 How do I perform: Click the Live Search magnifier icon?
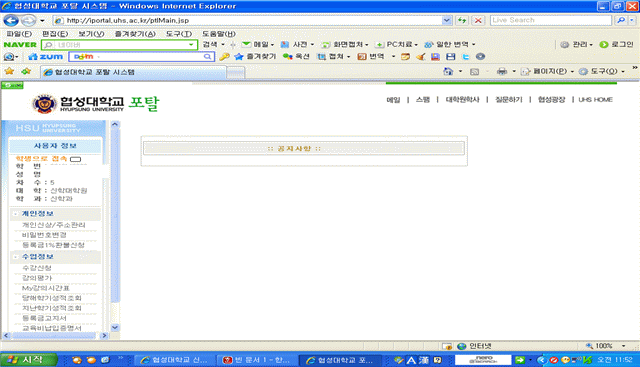coord(621,20)
